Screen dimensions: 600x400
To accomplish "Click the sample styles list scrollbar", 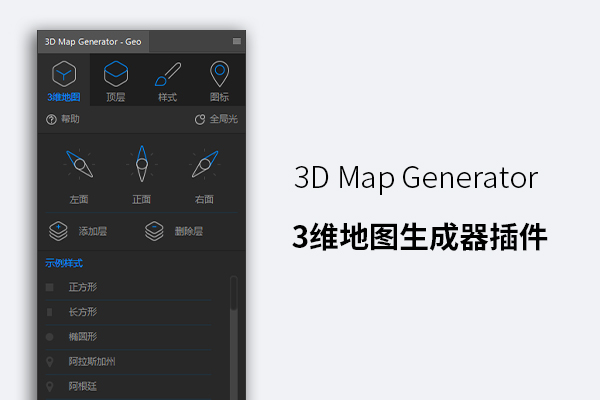I will tap(234, 338).
